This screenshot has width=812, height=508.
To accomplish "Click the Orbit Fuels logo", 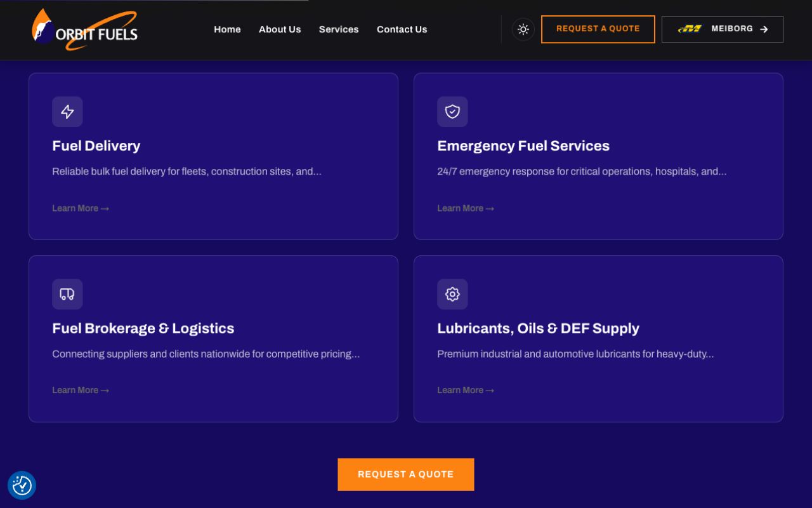I will 84,29.
